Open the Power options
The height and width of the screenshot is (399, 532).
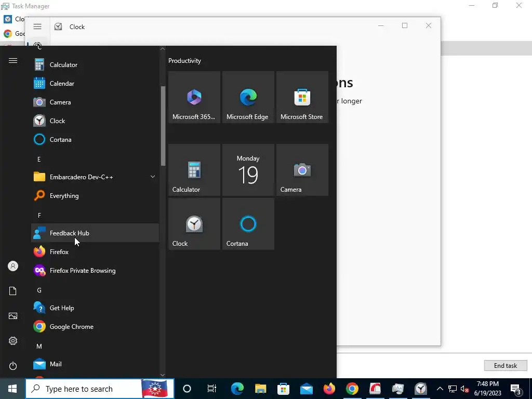13,366
